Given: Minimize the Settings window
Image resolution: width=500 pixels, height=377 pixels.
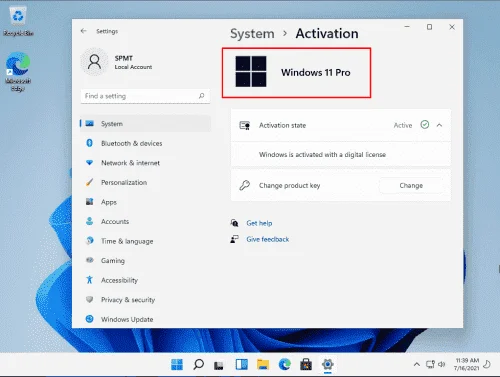Looking at the screenshot, I should pos(407,27).
